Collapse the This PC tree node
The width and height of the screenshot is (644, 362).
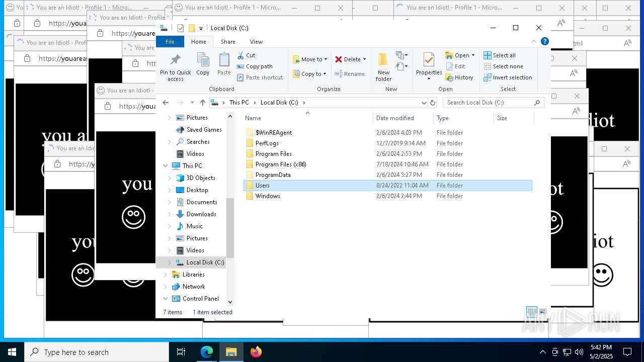(x=165, y=166)
